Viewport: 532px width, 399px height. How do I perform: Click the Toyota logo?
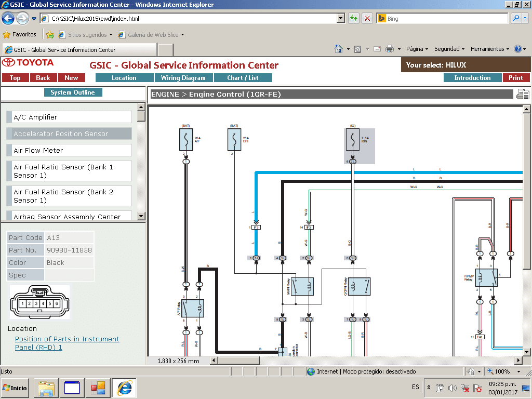pos(28,62)
